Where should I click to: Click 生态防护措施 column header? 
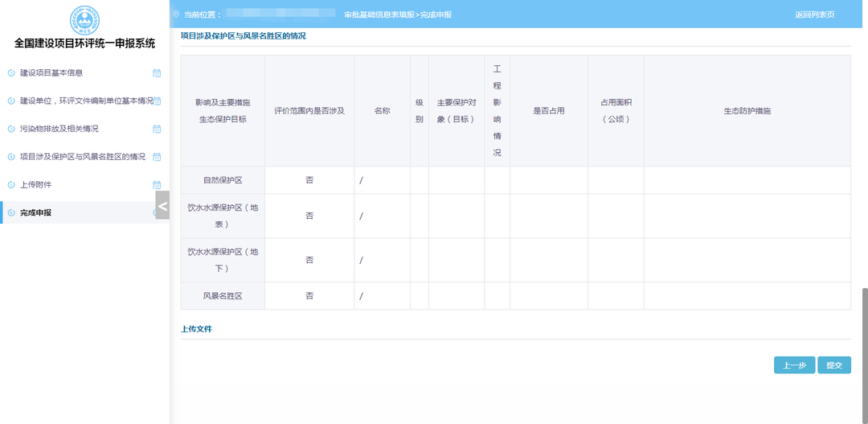(x=747, y=111)
